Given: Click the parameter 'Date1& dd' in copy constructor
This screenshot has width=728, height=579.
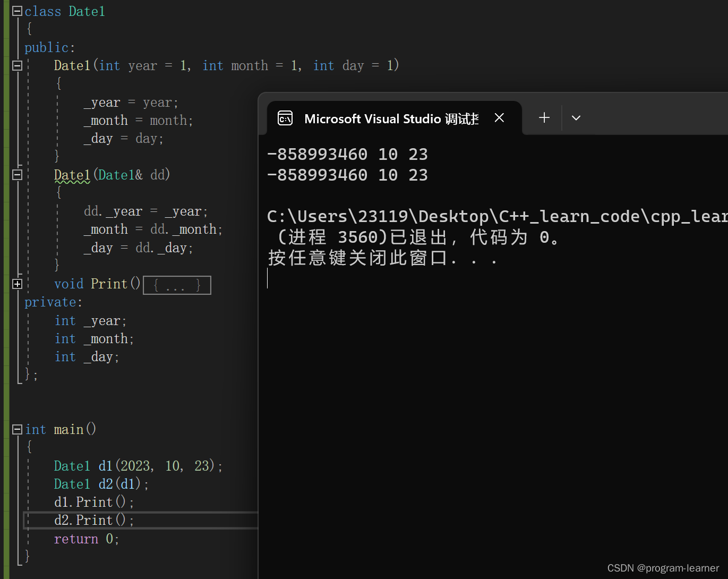Looking at the screenshot, I should pos(132,175).
